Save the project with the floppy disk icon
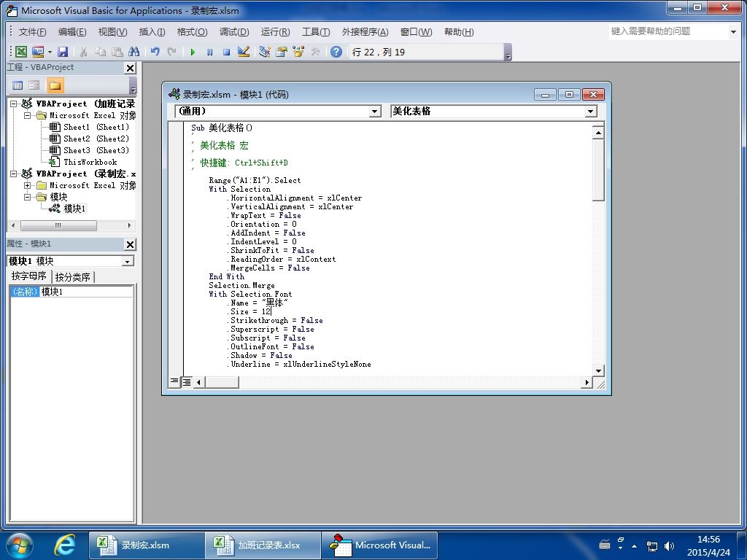Image resolution: width=747 pixels, height=560 pixels. coord(63,52)
